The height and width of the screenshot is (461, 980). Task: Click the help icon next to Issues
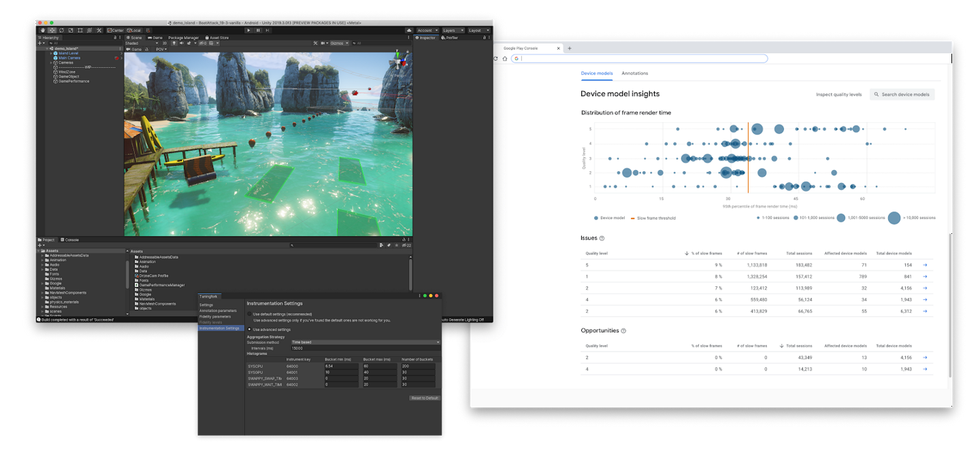(602, 239)
